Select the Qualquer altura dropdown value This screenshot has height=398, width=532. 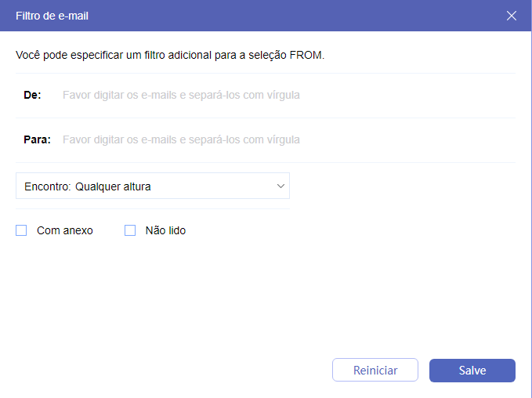pyautogui.click(x=113, y=186)
